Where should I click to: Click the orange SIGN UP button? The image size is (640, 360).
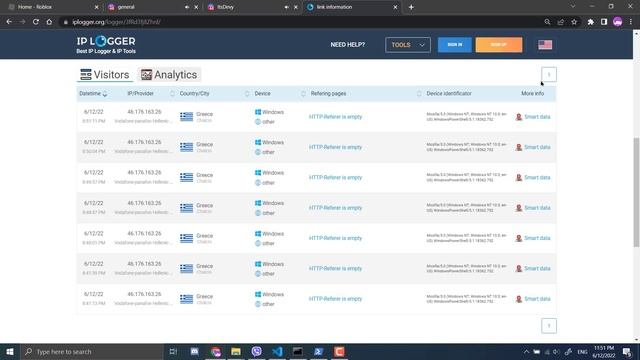point(499,44)
